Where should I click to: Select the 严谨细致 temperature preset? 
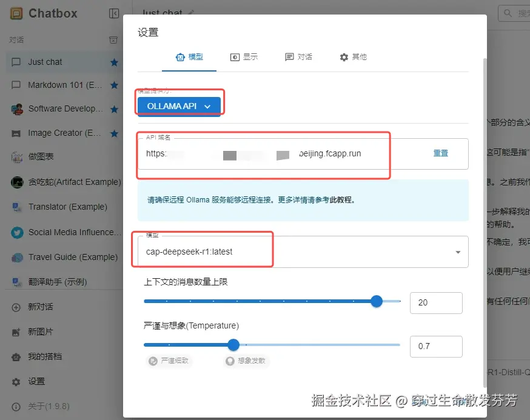[x=169, y=361]
